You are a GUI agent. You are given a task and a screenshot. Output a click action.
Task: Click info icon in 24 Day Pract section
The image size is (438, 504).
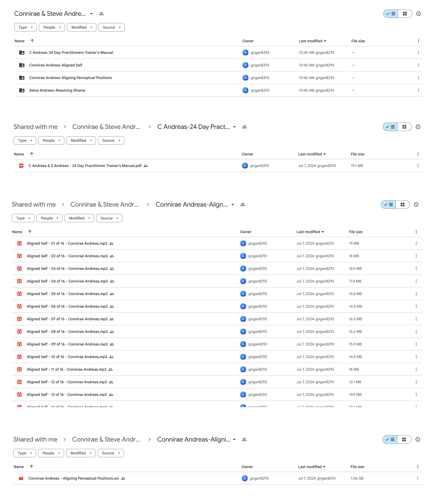[x=418, y=127]
